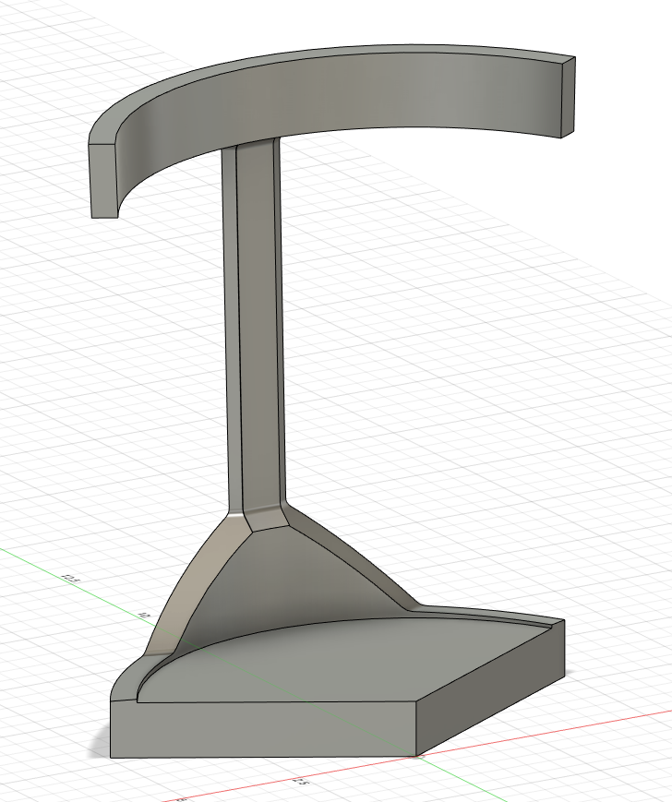Click the "12.5" grid axis label
The image size is (672, 802).
click(x=70, y=579)
